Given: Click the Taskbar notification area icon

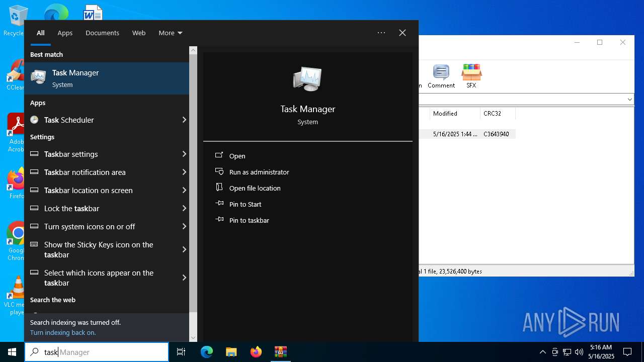Looking at the screenshot, I should tap(34, 172).
